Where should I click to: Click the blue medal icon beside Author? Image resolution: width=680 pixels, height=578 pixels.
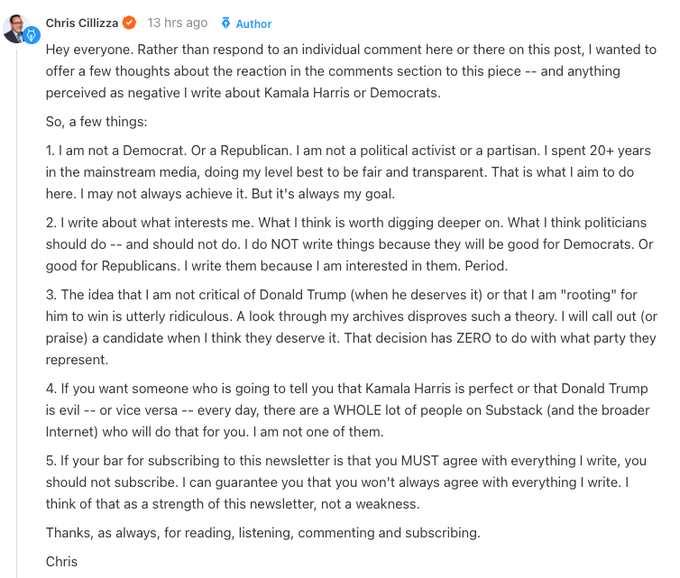[x=226, y=23]
